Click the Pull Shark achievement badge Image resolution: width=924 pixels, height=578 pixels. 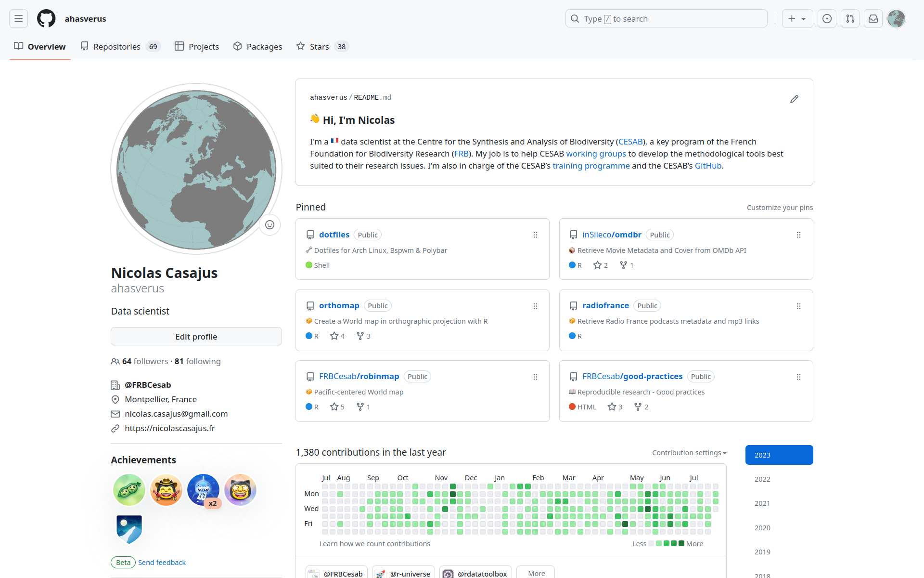(203, 490)
